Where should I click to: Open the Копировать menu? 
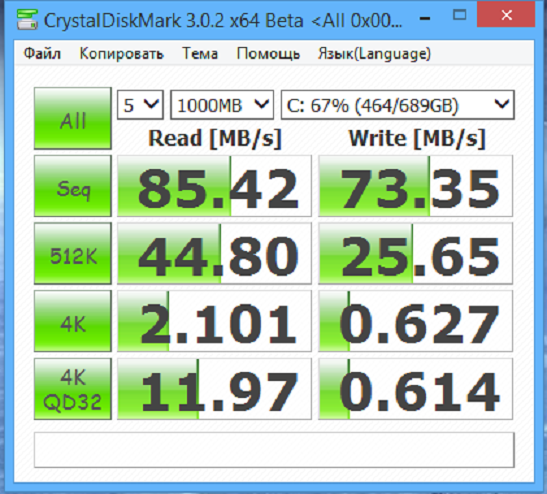pos(121,54)
